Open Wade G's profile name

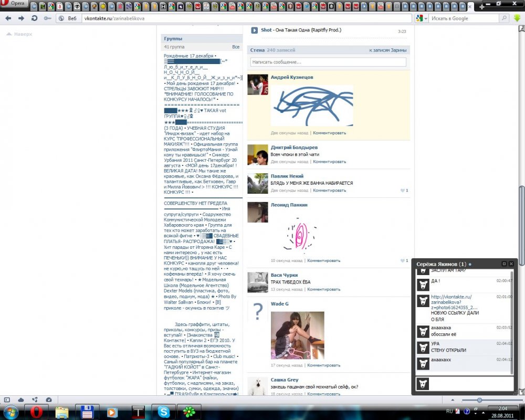click(x=280, y=304)
